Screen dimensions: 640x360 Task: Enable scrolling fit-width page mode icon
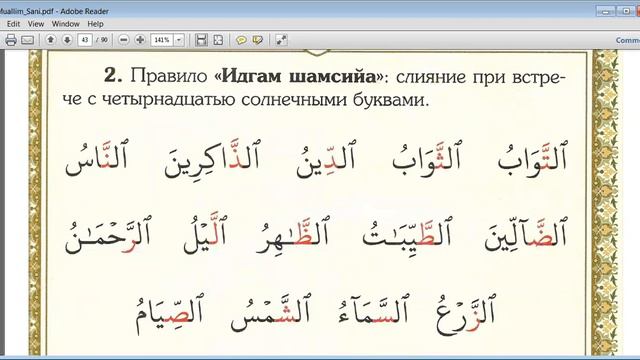(x=201, y=40)
